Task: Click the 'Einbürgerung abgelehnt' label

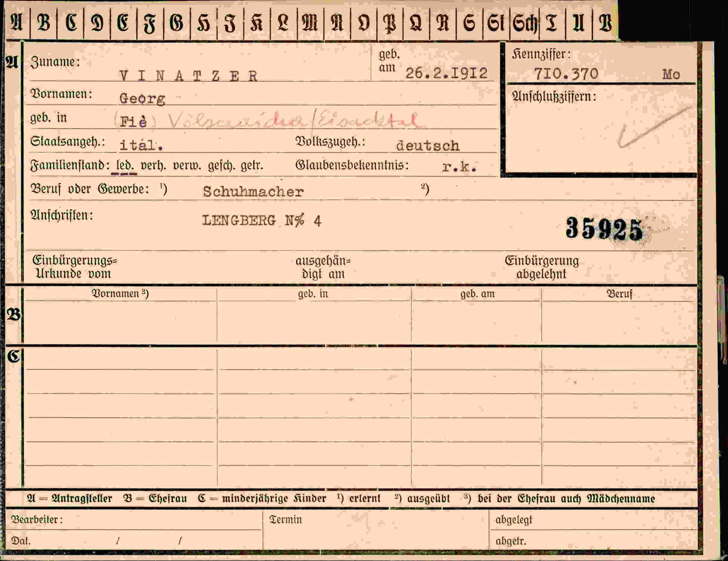Action: 542,268
